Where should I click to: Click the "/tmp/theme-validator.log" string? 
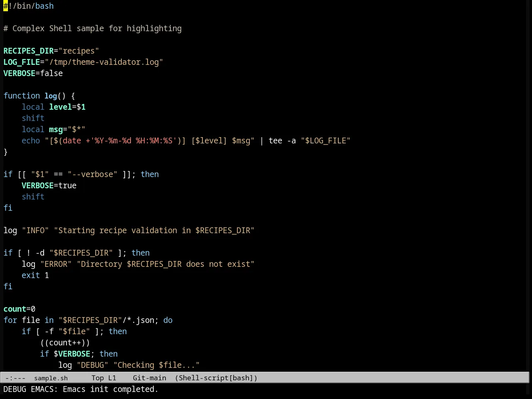pos(104,62)
